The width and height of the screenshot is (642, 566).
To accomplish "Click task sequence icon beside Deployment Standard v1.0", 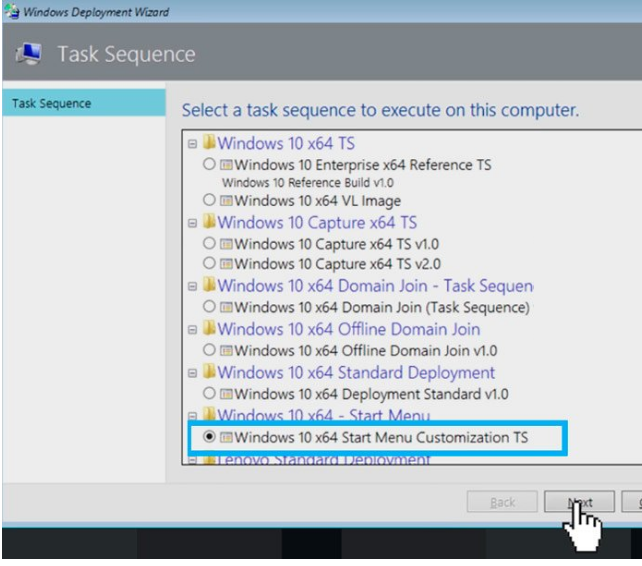I will click(x=226, y=394).
